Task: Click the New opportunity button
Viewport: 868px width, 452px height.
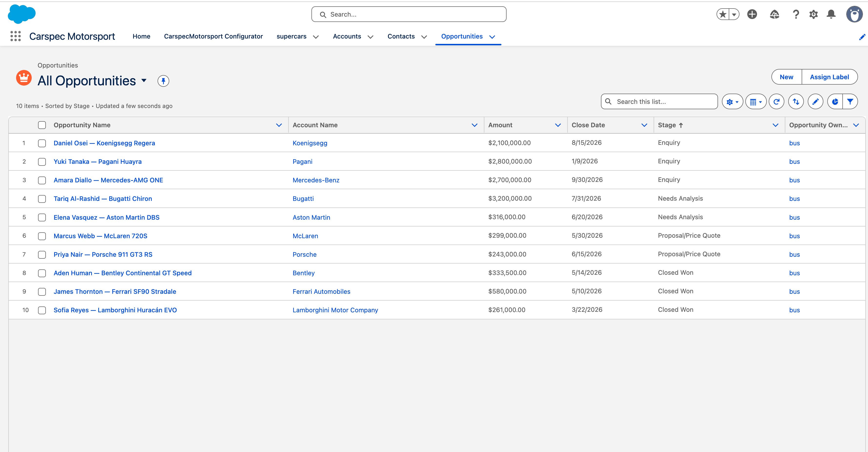Action: [x=787, y=77]
